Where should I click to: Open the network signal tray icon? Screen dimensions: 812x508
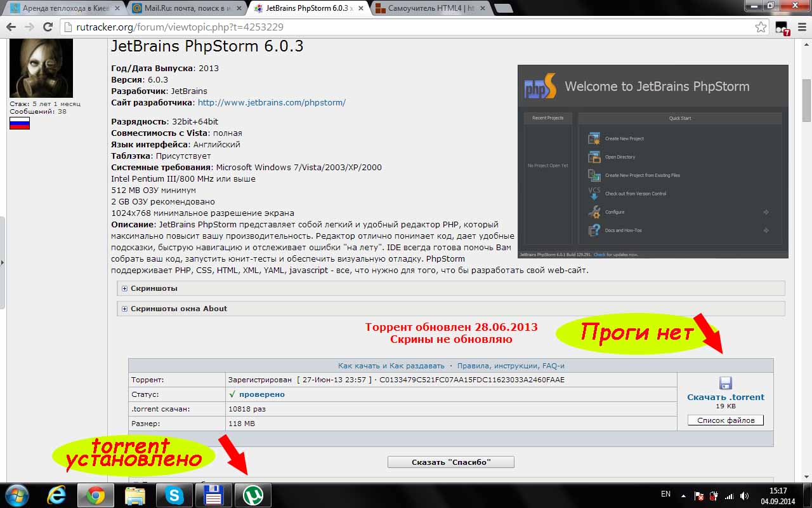(x=729, y=496)
